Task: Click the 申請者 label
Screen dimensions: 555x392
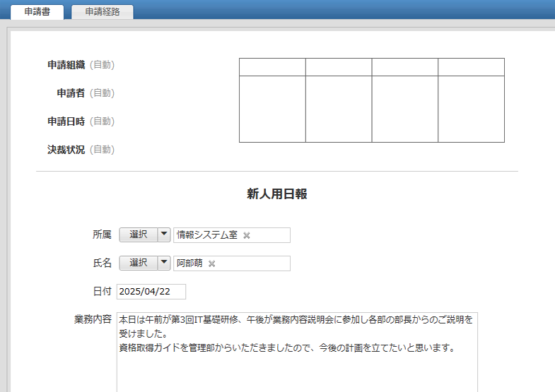Action: 71,93
